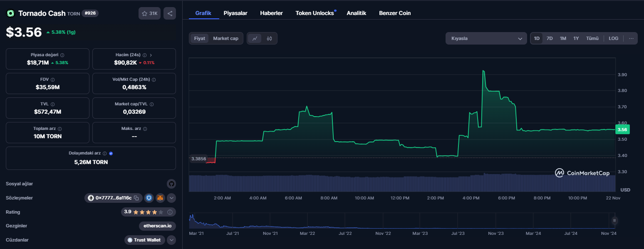Toggle LOG scale on the chart
The image size is (644, 249).
point(613,38)
